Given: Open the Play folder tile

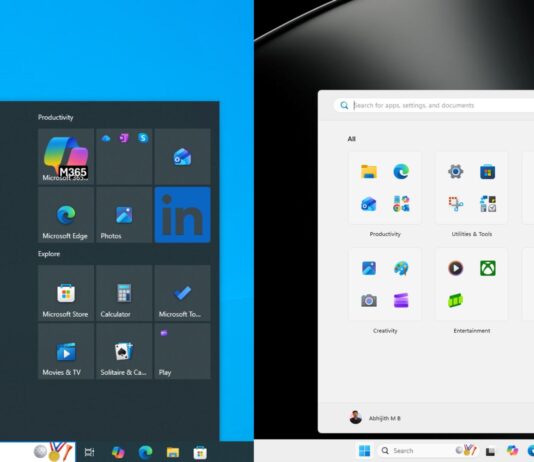Looking at the screenshot, I should (x=183, y=351).
